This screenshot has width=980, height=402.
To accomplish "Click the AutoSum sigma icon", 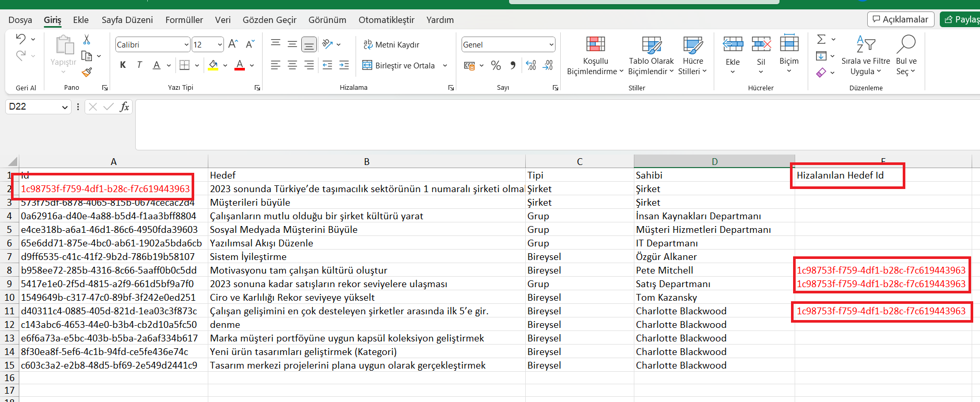I will [x=821, y=39].
